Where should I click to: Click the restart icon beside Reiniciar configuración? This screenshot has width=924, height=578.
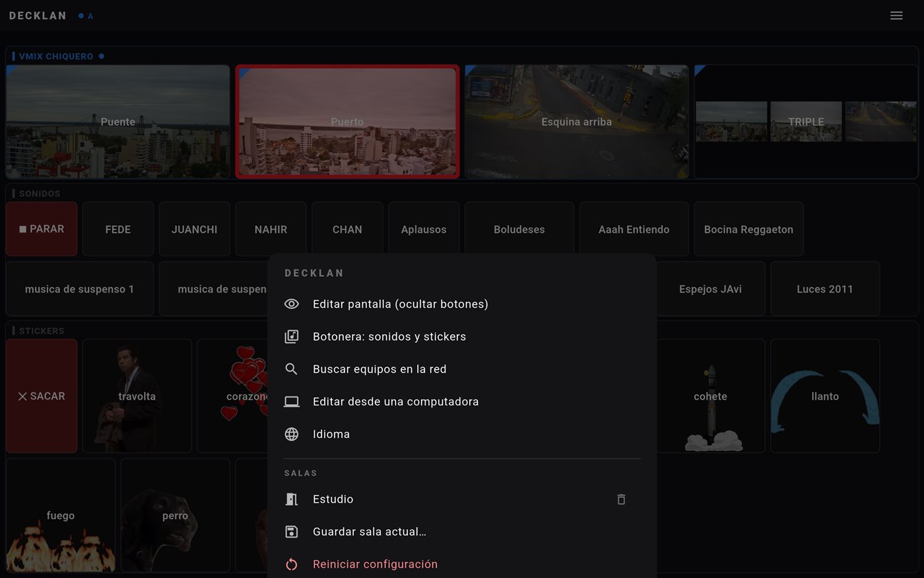292,564
